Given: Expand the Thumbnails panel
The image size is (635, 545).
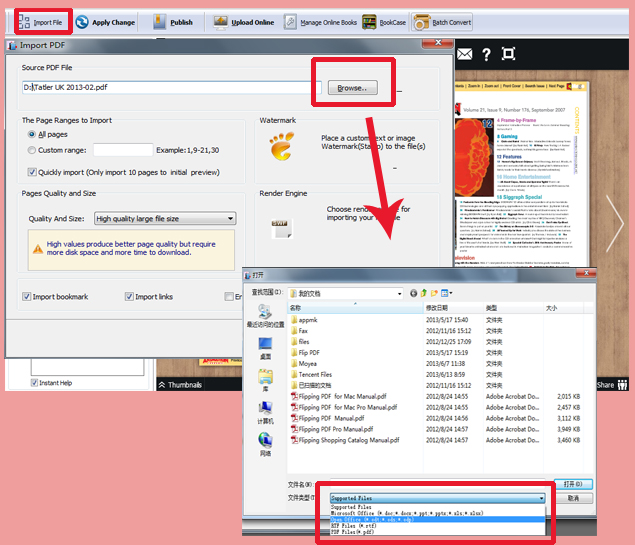Looking at the screenshot, I should 180,385.
